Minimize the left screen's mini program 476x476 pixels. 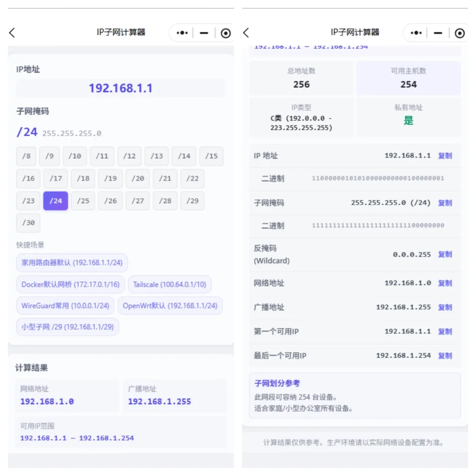pyautogui.click(x=204, y=33)
